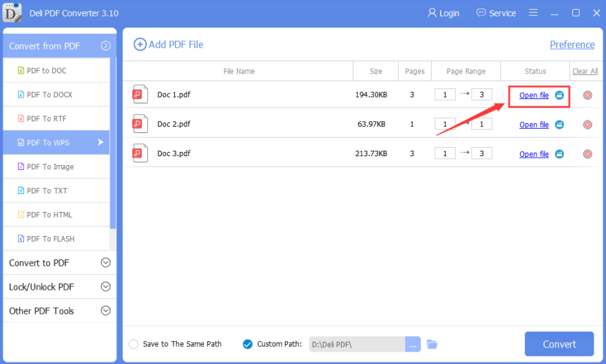The image size is (606, 364).
Task: Click the Size column header
Action: (376, 71)
